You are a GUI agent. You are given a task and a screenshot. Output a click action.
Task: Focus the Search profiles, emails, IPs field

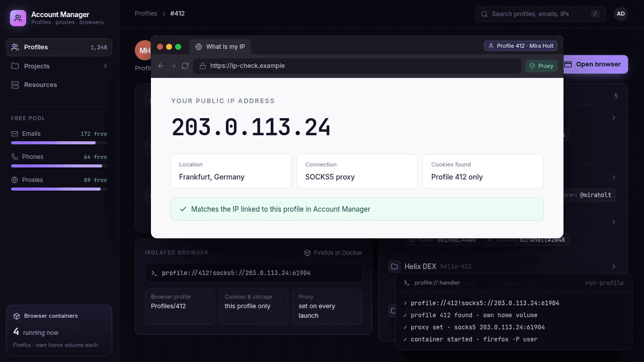[540, 14]
